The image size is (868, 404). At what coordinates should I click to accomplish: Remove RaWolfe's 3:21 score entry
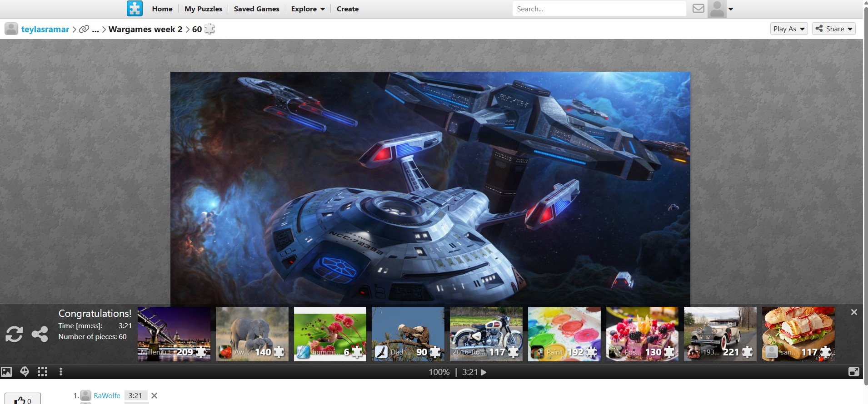[x=155, y=396]
